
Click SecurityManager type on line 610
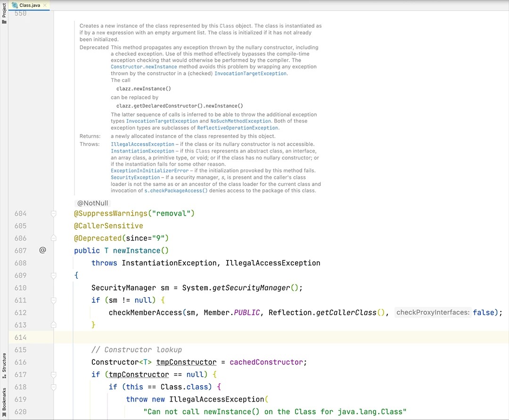(x=123, y=288)
